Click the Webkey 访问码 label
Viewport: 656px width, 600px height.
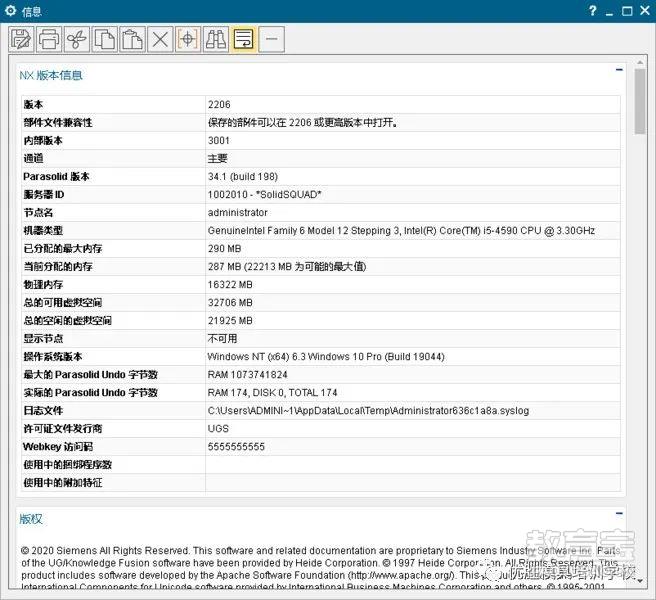[x=58, y=446]
